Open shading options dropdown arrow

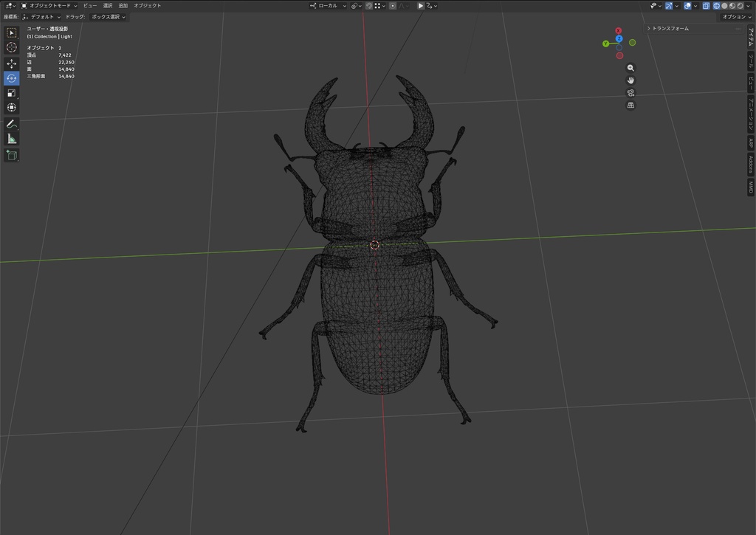pos(749,6)
